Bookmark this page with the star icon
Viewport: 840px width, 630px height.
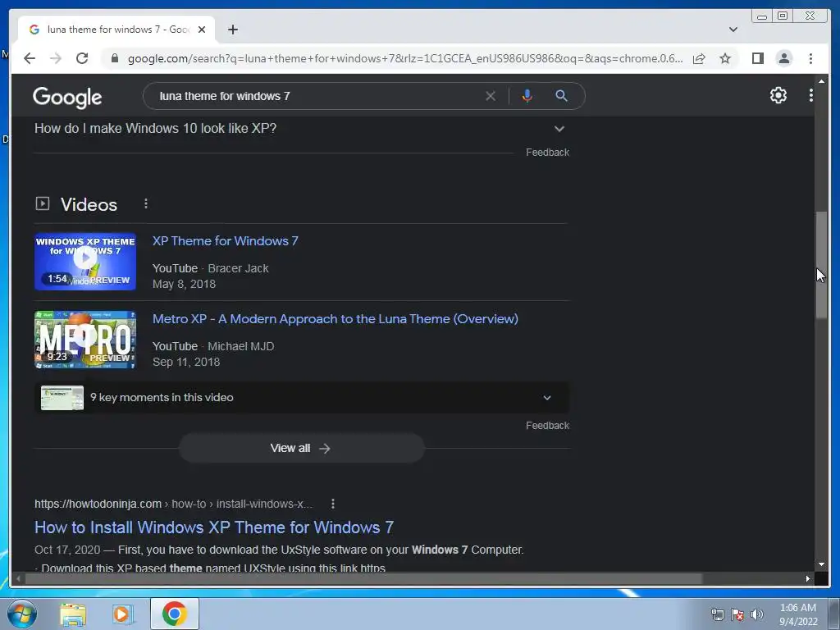[725, 58]
